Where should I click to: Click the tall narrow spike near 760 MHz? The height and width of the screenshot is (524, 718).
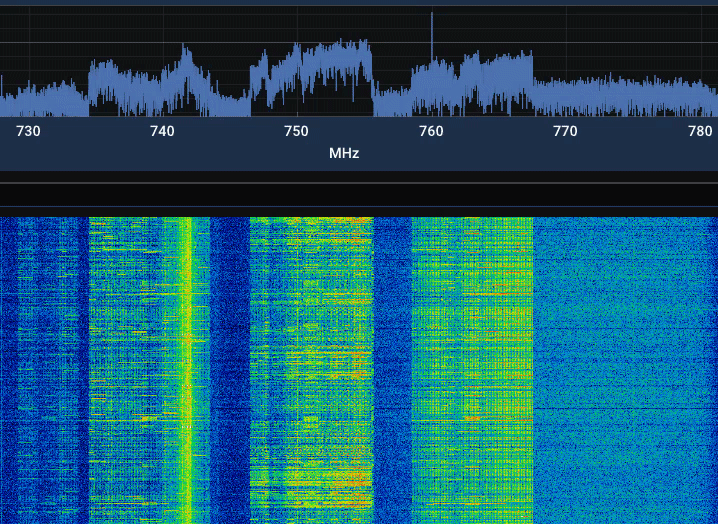tap(432, 37)
